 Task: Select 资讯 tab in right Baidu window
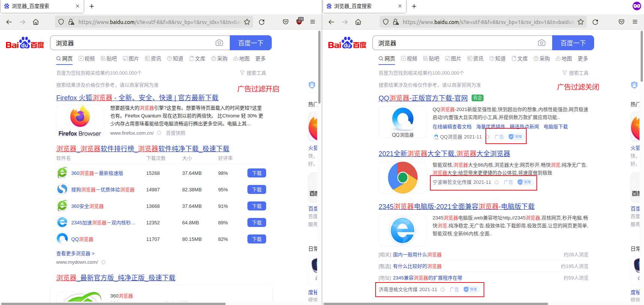pyautogui.click(x=475, y=59)
